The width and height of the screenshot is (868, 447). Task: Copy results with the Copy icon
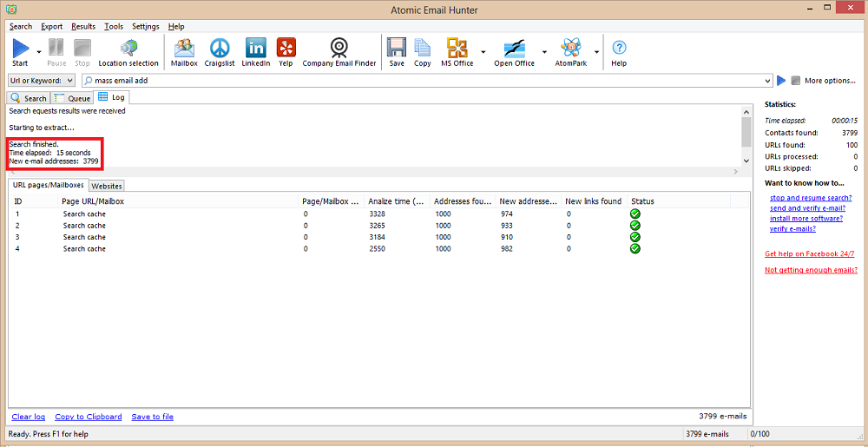tap(423, 53)
